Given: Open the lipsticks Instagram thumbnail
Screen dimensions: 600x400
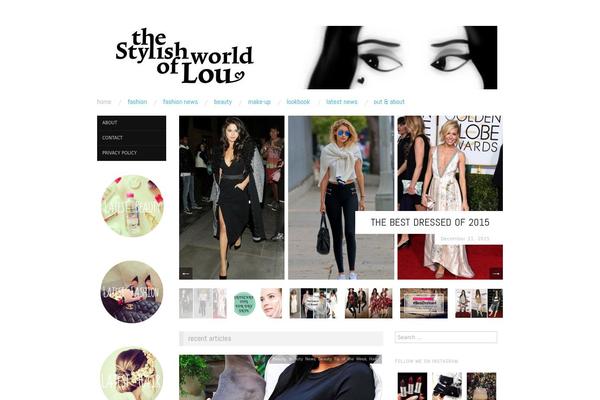Looking at the screenshot, I should pos(412,386).
